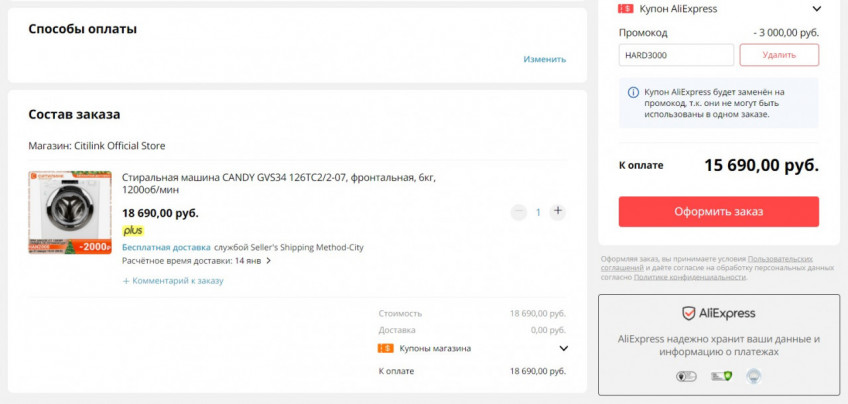Screen dimensions: 848x404
Task: Remove promo code with Удалить button
Action: coord(779,55)
